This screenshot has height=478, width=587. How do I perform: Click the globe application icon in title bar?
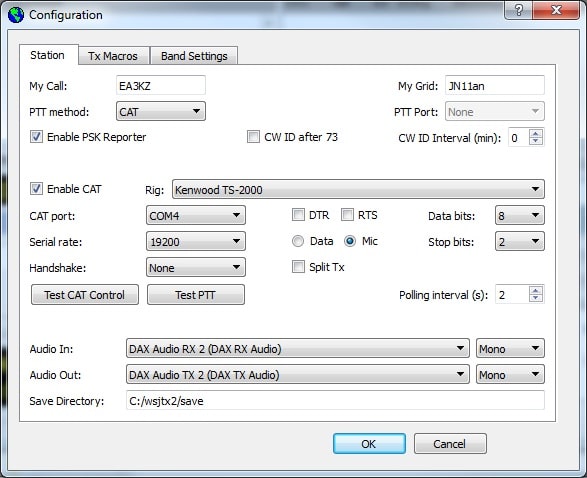point(16,15)
